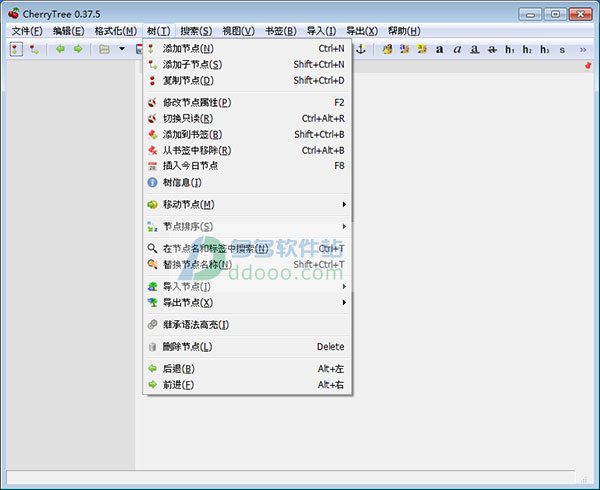This screenshot has width=600, height=490.
Task: Select 在节点名和标签中搜索(N) entry
Action: (x=247, y=249)
